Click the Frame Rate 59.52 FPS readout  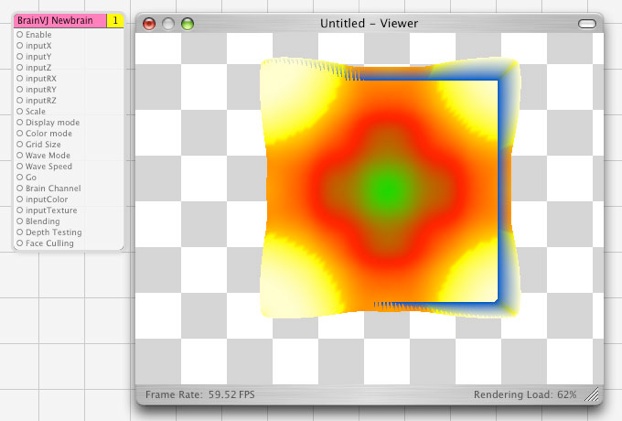[200, 395]
